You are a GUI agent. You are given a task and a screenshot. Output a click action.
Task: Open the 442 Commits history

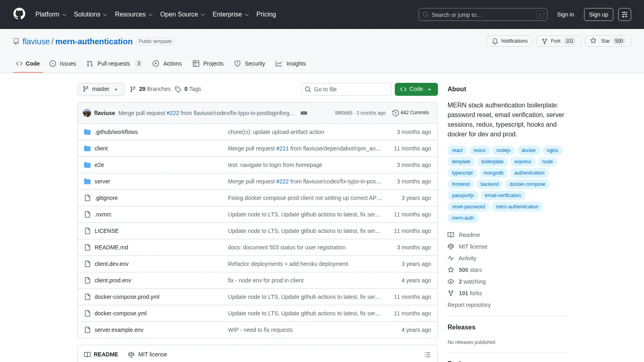411,113
